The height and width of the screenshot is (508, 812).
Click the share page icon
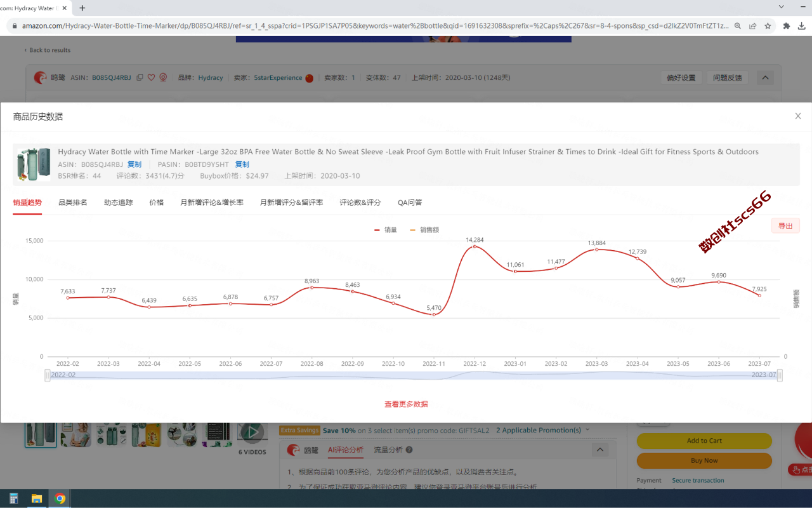point(752,26)
